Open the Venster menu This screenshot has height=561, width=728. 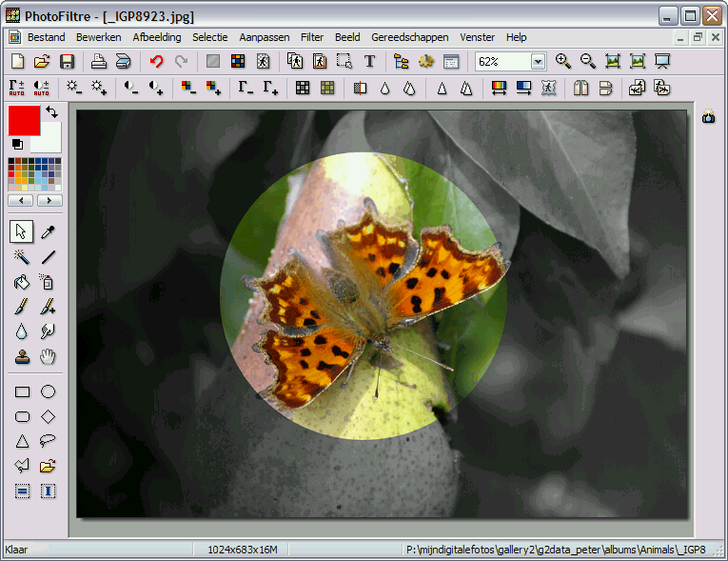click(478, 37)
